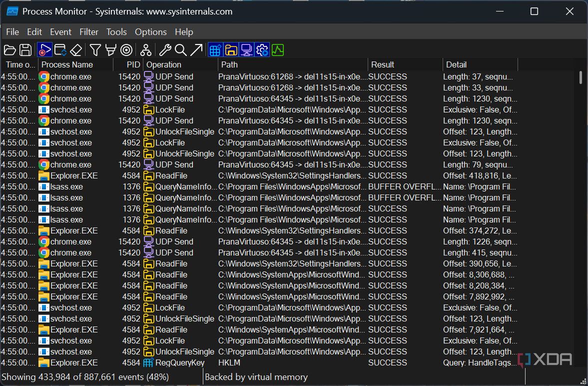Toggle Show File System Activity filter
The image size is (588, 386).
click(x=231, y=50)
